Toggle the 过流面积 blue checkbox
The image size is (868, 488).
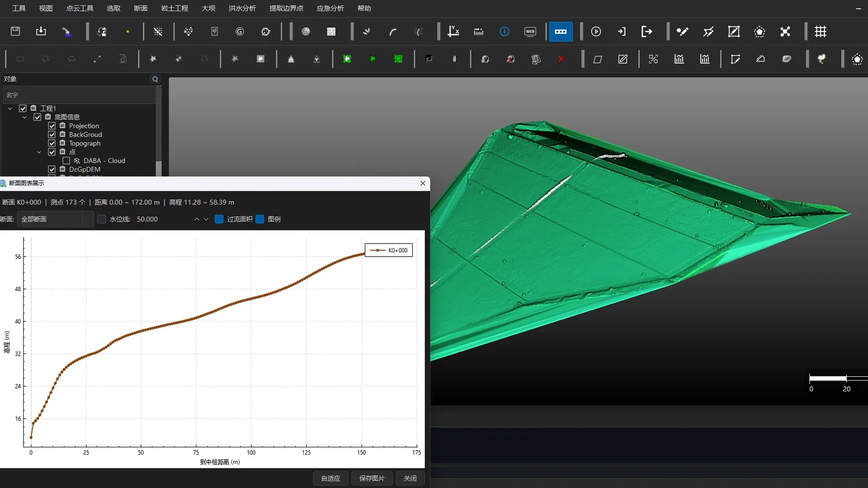[x=219, y=219]
